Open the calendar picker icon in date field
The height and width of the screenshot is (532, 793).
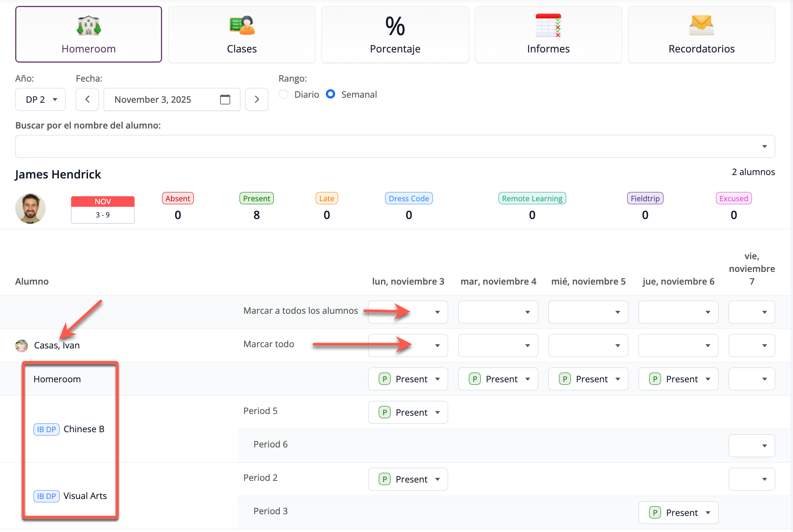[225, 99]
